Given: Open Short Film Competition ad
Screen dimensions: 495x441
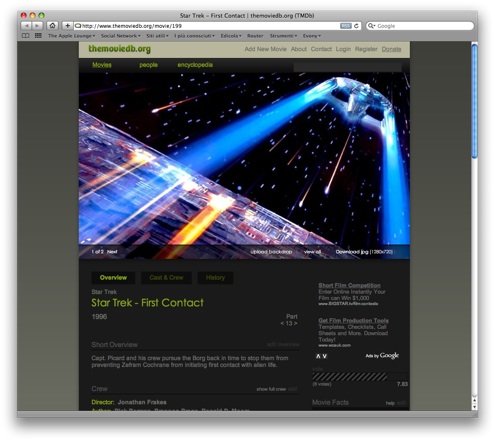Looking at the screenshot, I should pos(349,285).
